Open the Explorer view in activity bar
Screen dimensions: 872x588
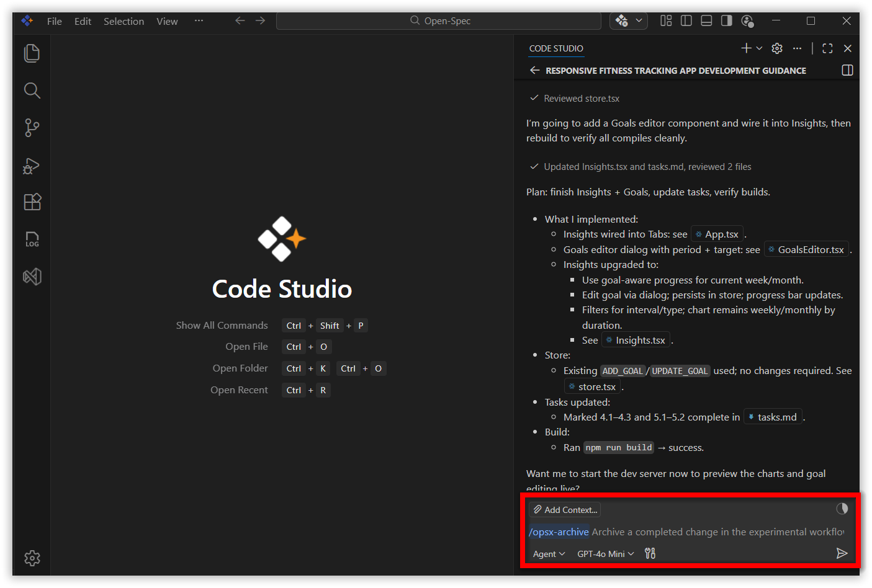(32, 53)
